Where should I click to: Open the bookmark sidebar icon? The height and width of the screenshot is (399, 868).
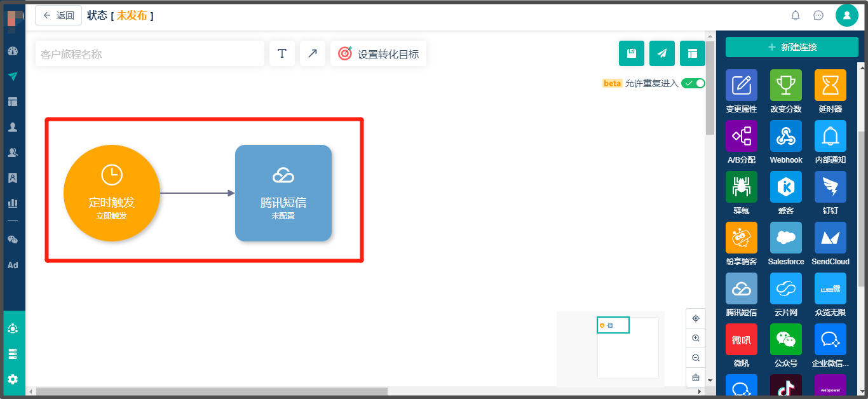click(13, 178)
